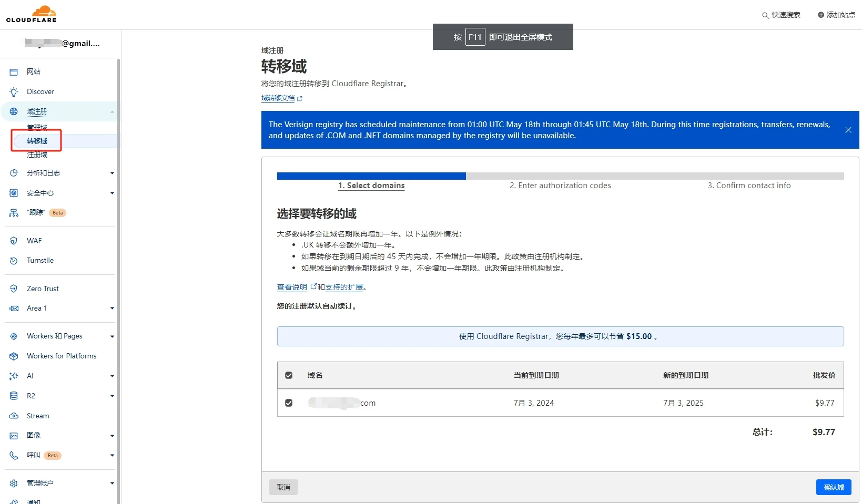Image resolution: width=862 pixels, height=504 pixels.
Task: Click 快速搜索 in the top bar
Action: click(786, 15)
